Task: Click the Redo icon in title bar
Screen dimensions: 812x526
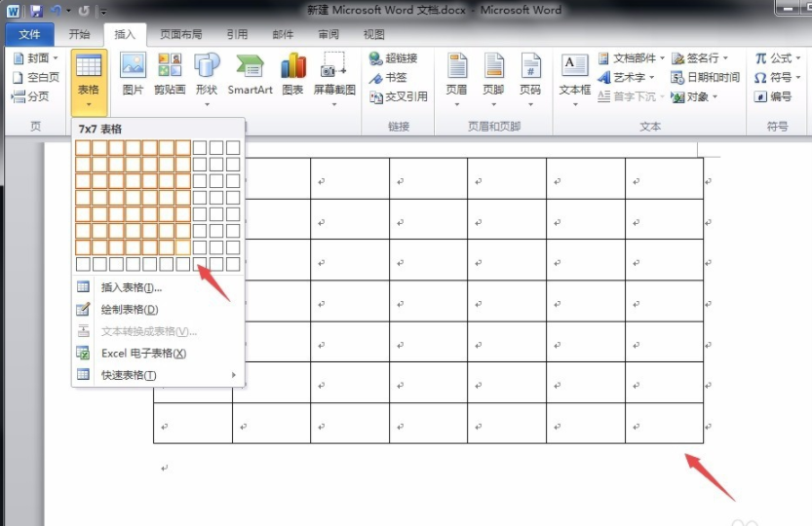Action: pos(84,11)
